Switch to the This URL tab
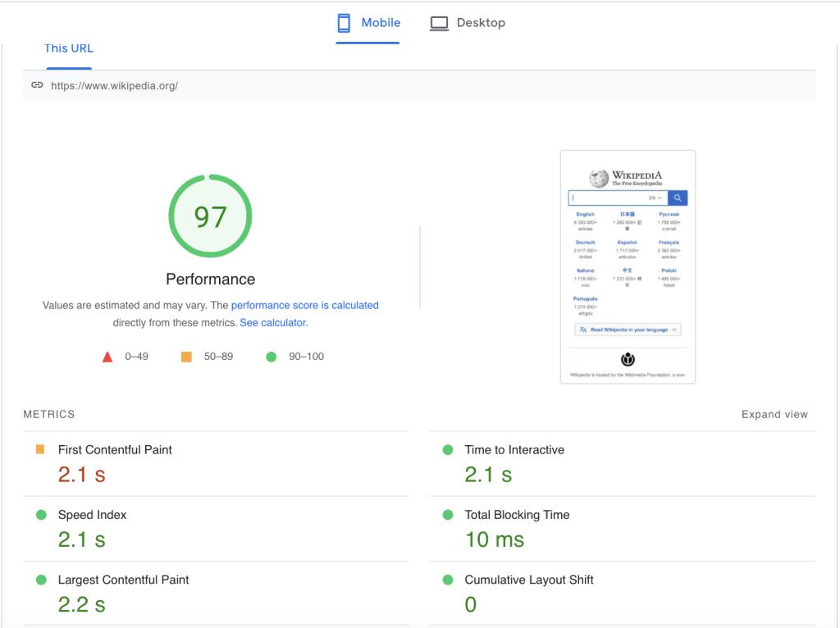This screenshot has height=628, width=840. tap(68, 48)
